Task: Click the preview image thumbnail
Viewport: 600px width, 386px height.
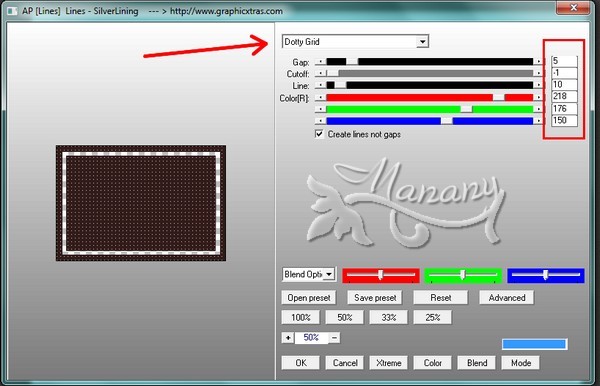Action: 141,203
